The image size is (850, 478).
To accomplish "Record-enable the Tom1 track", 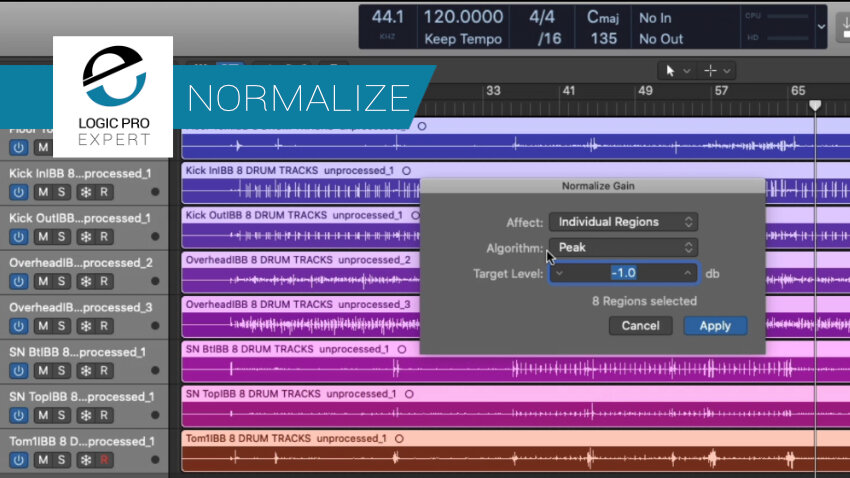I will click(104, 460).
